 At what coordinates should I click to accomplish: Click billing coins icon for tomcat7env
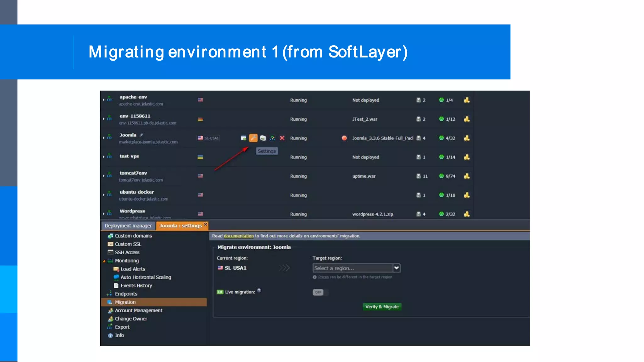(x=467, y=176)
